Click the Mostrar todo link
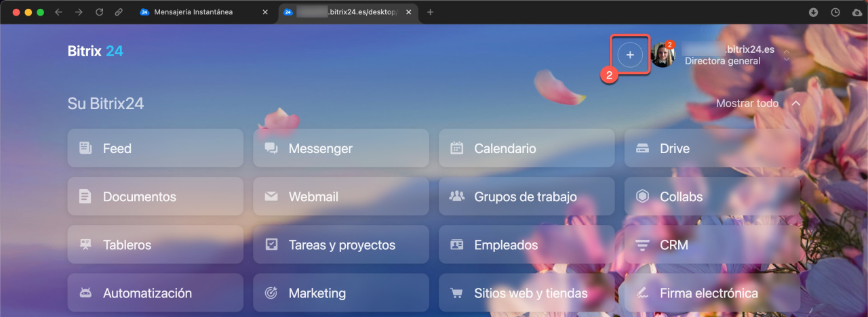The width and height of the screenshot is (868, 317). tap(747, 104)
